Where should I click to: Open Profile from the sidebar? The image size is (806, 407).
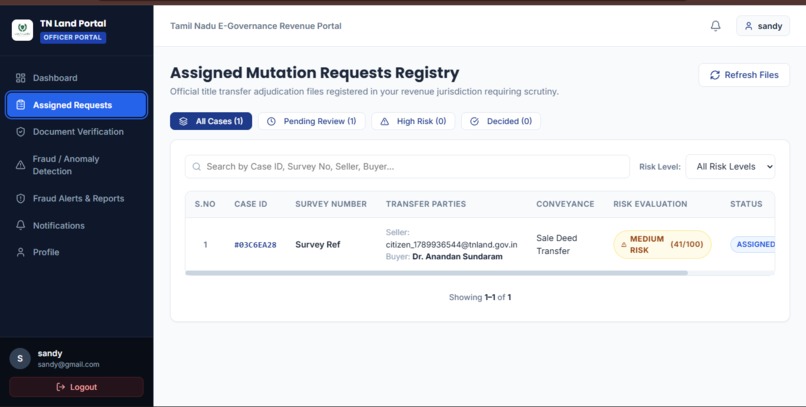point(77,252)
